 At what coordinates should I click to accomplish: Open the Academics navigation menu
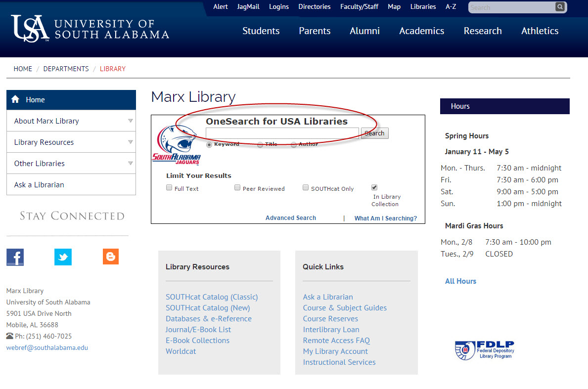(422, 31)
